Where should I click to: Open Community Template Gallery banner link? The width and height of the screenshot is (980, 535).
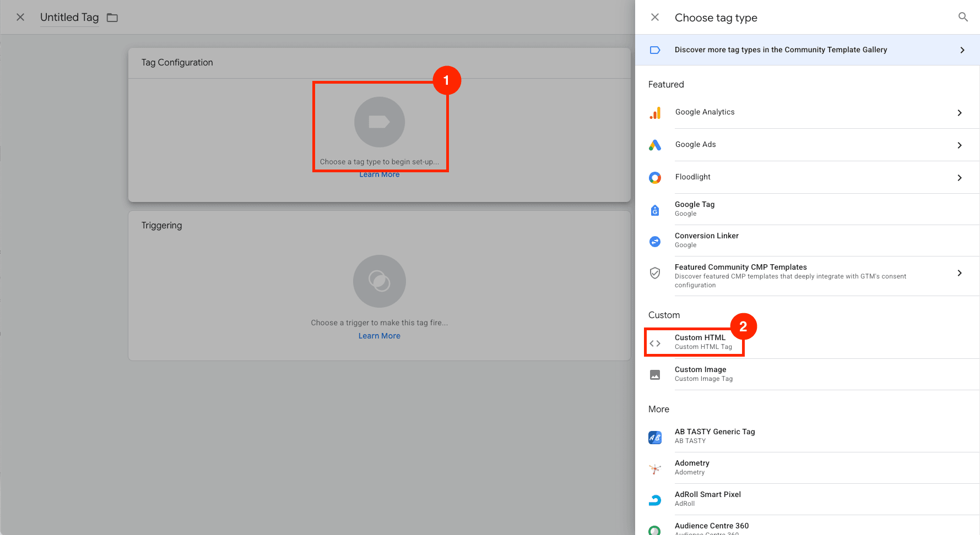pyautogui.click(x=808, y=50)
